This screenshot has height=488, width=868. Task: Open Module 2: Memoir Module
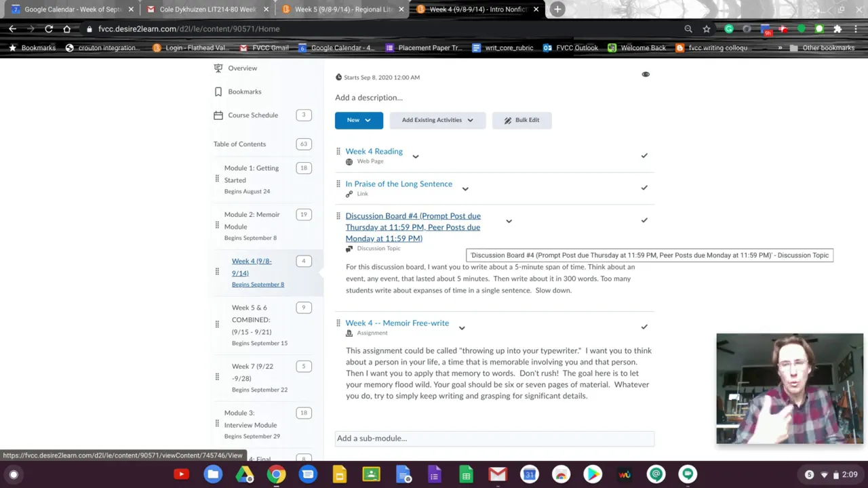point(252,220)
